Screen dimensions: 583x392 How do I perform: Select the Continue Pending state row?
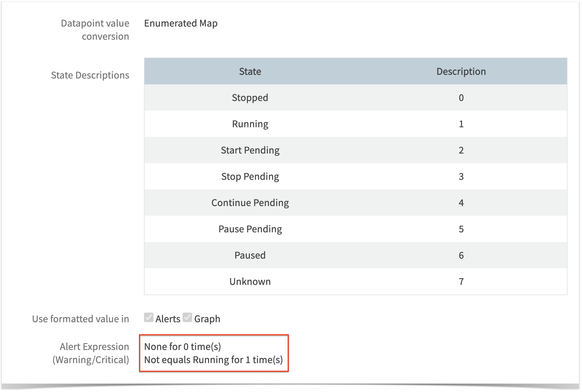(250, 203)
